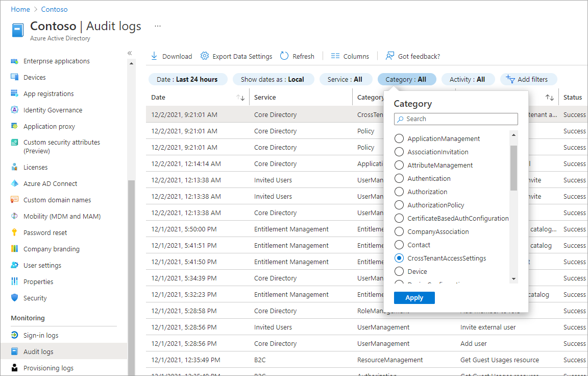
Task: Open the Columns icon in toolbar
Action: 335,56
